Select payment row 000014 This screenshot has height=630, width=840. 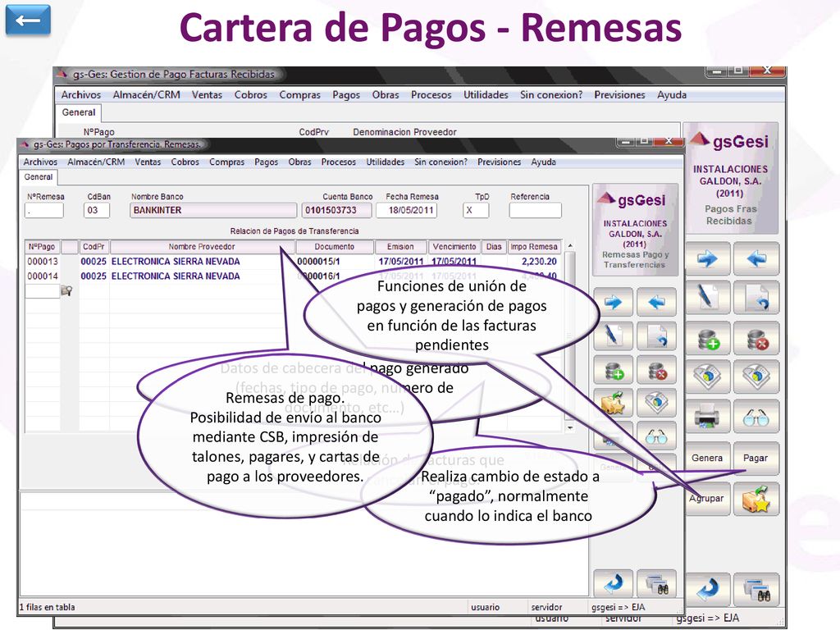(x=293, y=276)
